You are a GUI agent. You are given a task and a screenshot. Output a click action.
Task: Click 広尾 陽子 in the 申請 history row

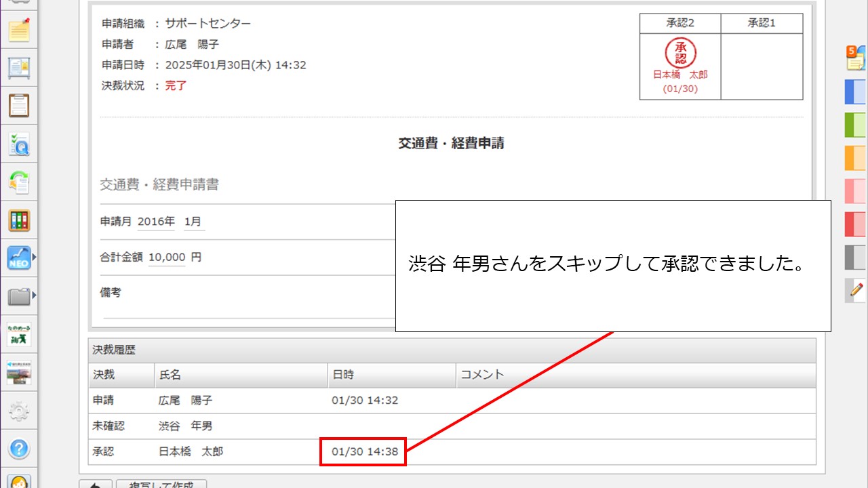185,401
